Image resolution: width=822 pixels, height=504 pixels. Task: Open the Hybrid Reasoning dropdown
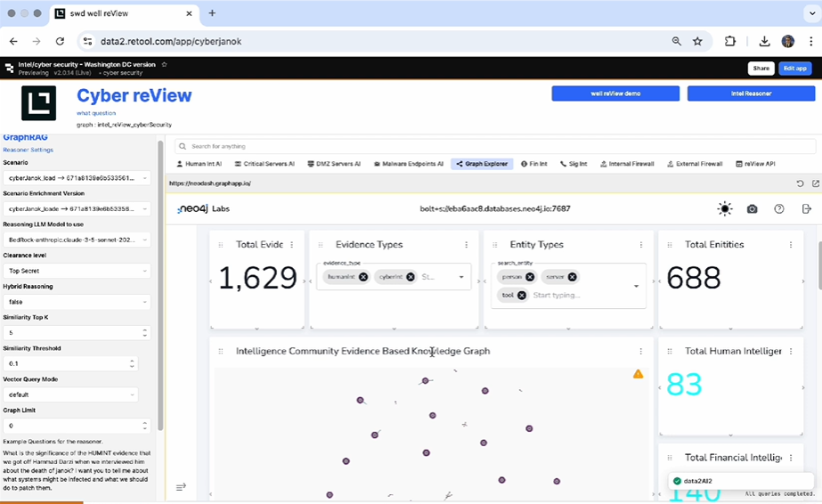tap(77, 302)
